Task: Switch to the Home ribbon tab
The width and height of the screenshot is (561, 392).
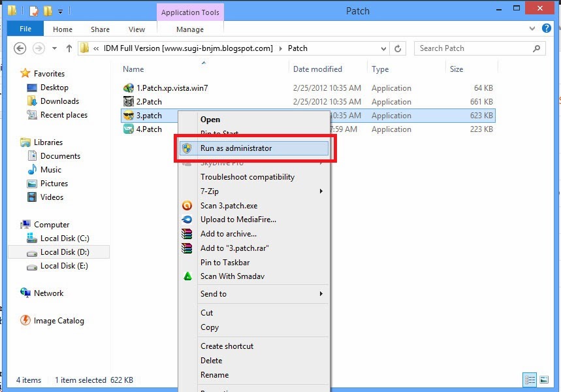Action: [63, 29]
